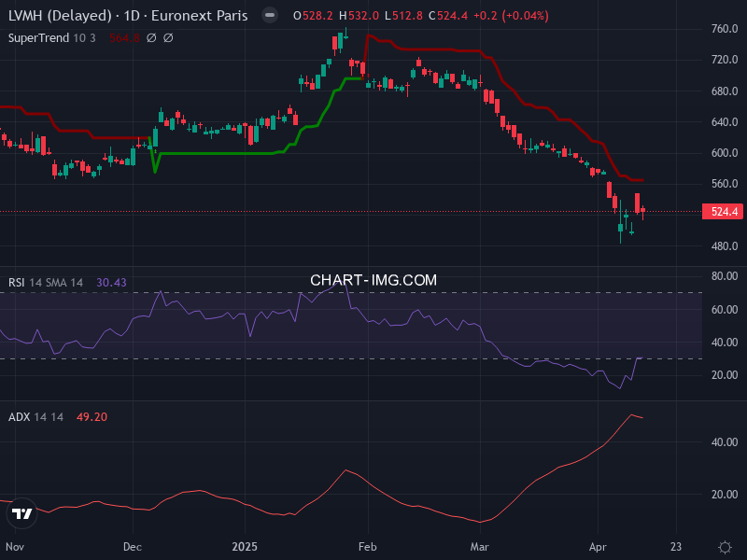Click the 640.0 price scale label
The height and width of the screenshot is (560, 747).
725,122
